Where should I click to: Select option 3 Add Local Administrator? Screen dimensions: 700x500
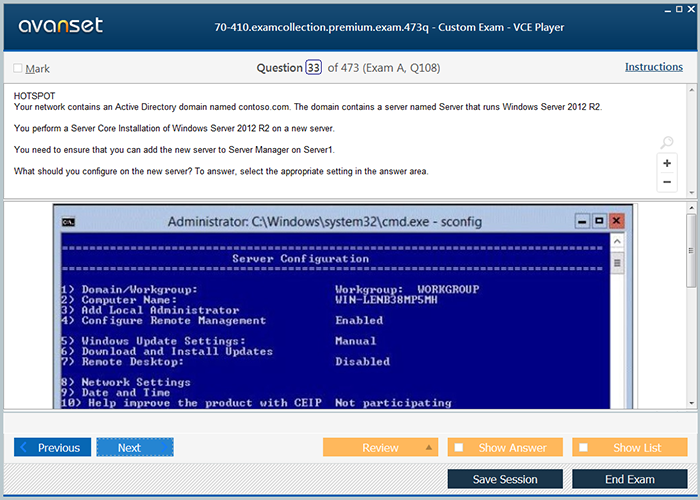[150, 310]
